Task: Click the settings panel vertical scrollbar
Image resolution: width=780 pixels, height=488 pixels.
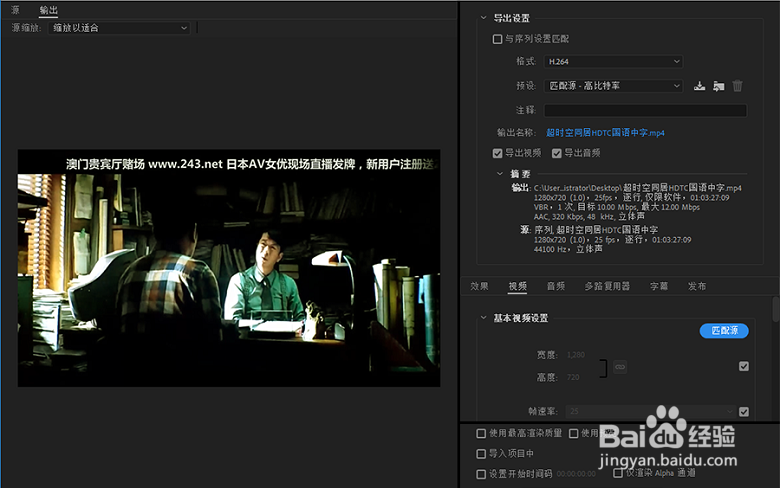Action: (776, 309)
